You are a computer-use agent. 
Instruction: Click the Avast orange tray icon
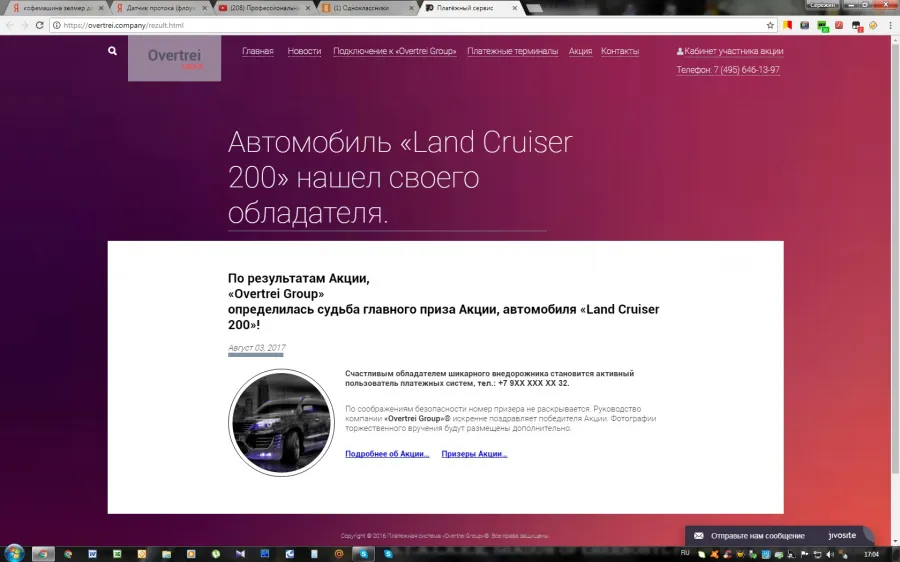coord(714,554)
